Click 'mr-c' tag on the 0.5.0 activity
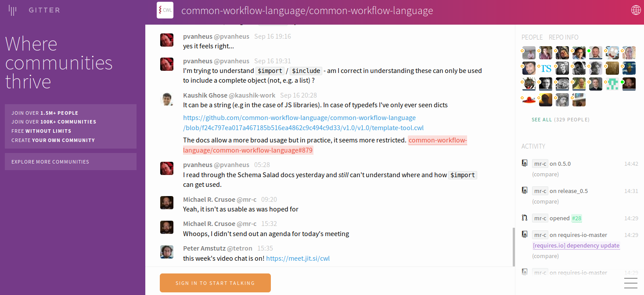Image resolution: width=644 pixels, height=295 pixels. (540, 164)
